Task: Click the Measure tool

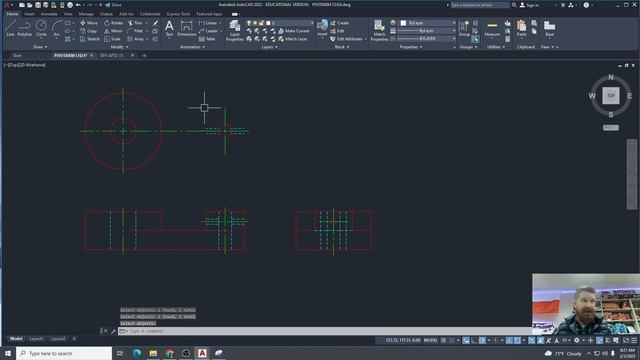Action: [492, 29]
